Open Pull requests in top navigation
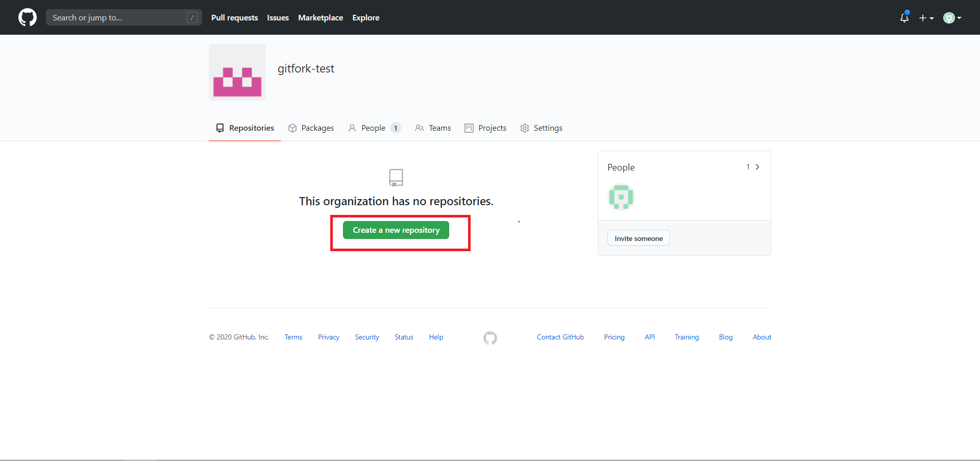 coord(234,17)
